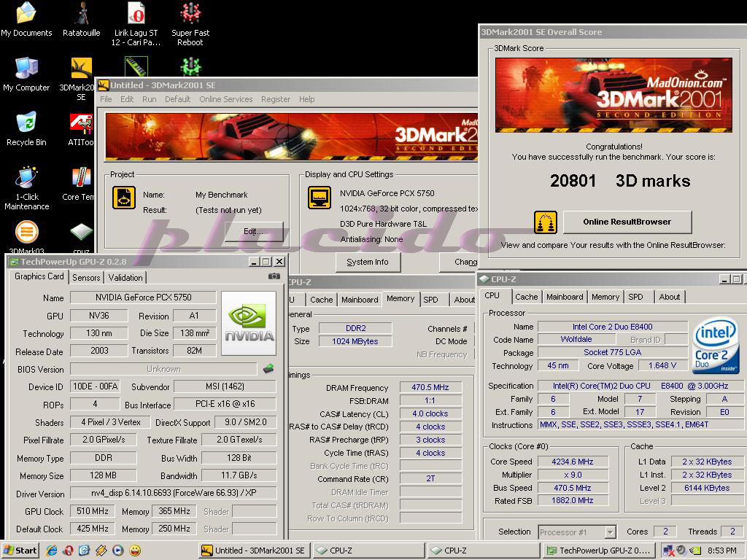Viewport: 747px width, 560px height.
Task: Open media player quick launch icon
Action: point(118,551)
